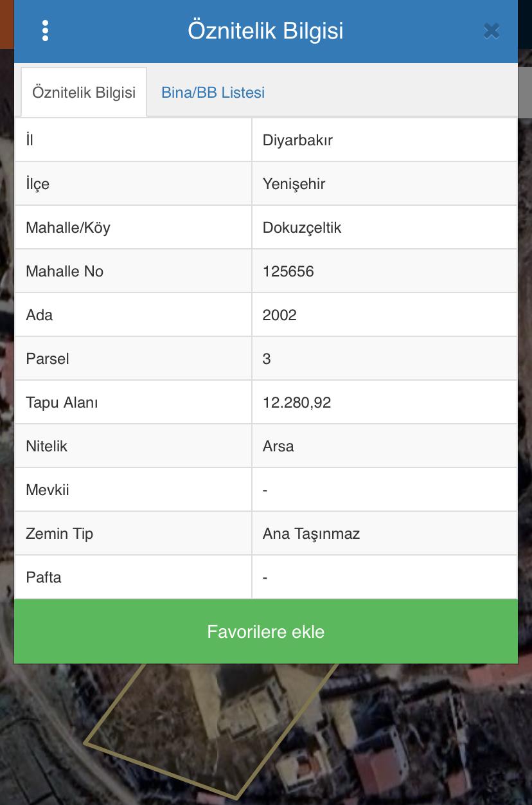Open the three-dot options menu
Viewport: 532px width, 805px height.
pyautogui.click(x=45, y=30)
